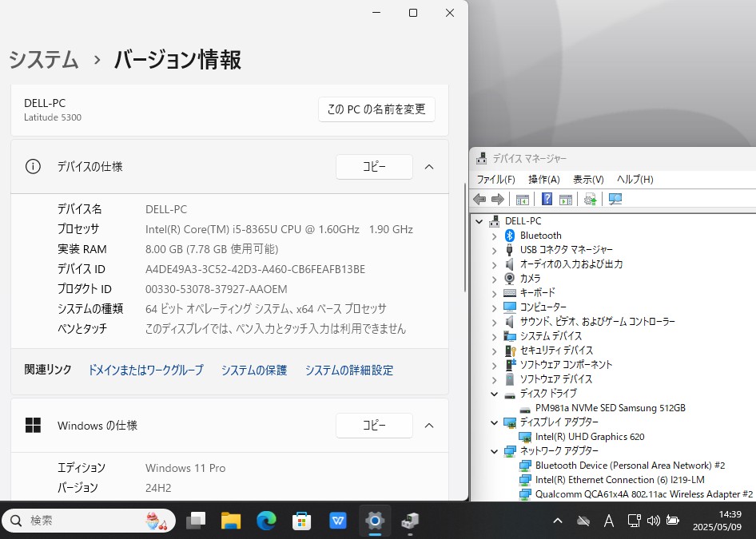
Task: Show hidden tray icons with the chevron
Action: click(x=558, y=520)
